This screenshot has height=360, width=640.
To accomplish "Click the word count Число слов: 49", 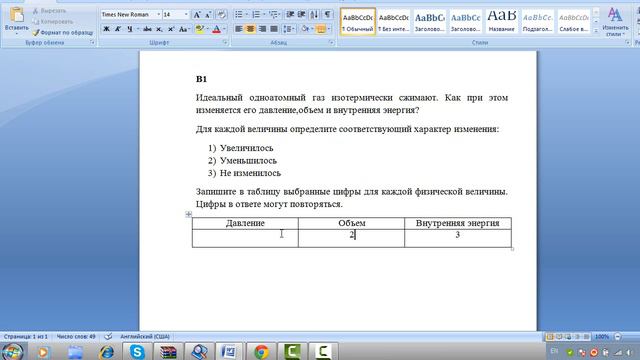I will [x=76, y=337].
